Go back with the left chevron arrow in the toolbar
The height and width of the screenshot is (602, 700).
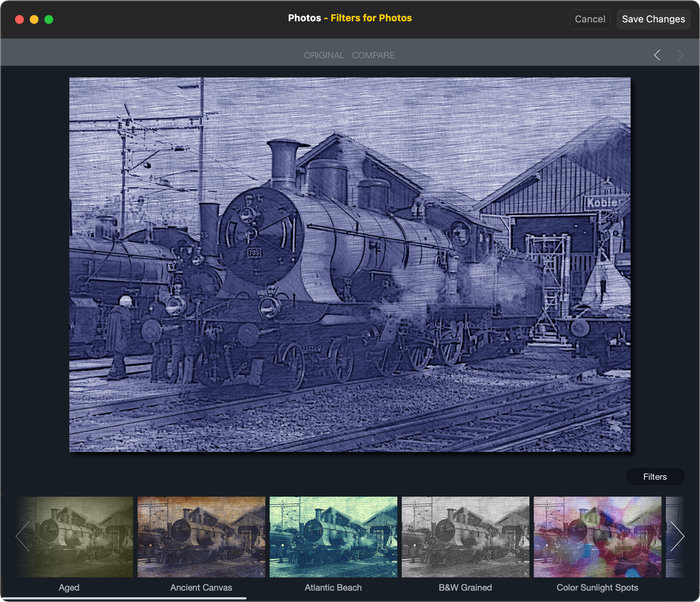pyautogui.click(x=657, y=55)
